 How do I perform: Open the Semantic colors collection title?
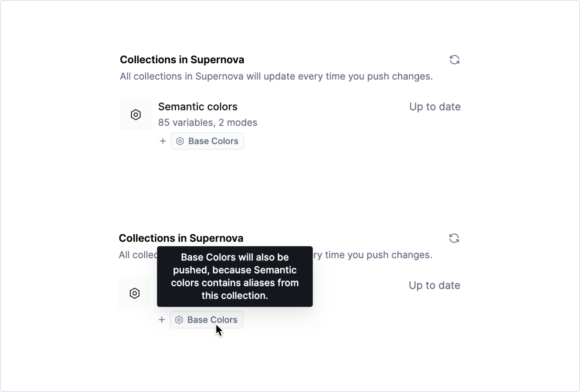point(198,107)
